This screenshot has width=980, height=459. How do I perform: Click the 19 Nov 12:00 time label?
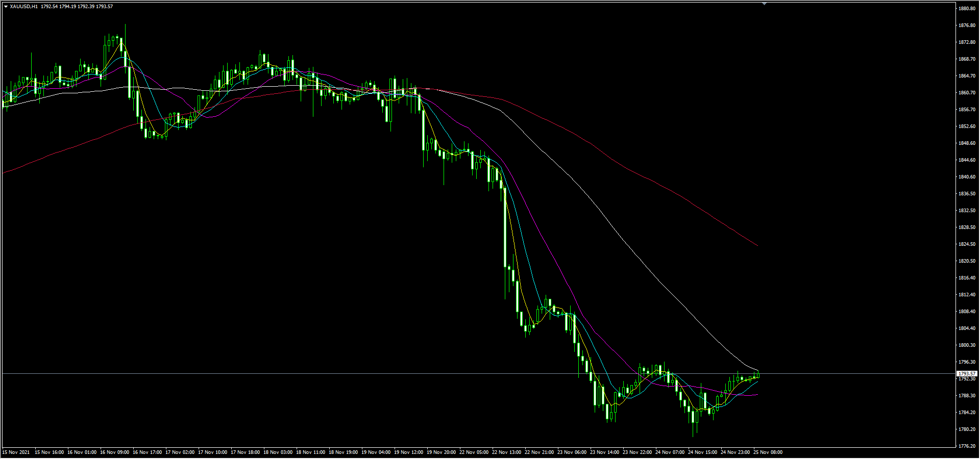(x=408, y=452)
